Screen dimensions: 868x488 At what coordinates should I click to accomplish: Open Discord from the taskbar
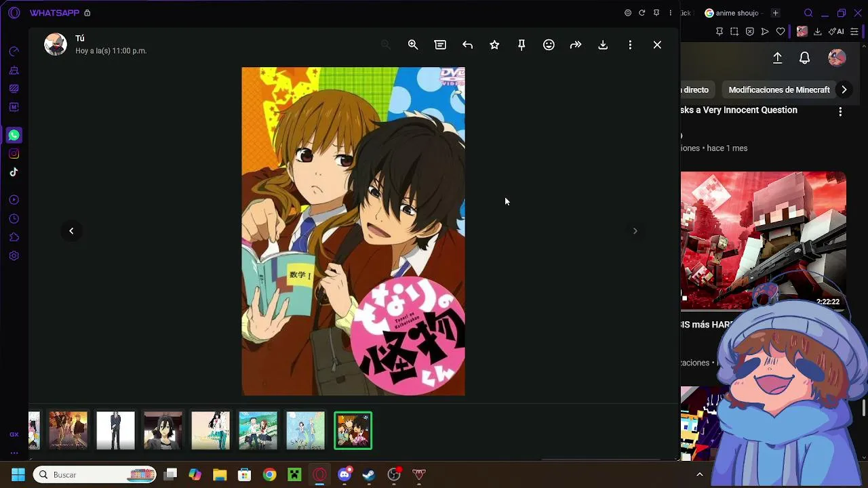coord(344,474)
